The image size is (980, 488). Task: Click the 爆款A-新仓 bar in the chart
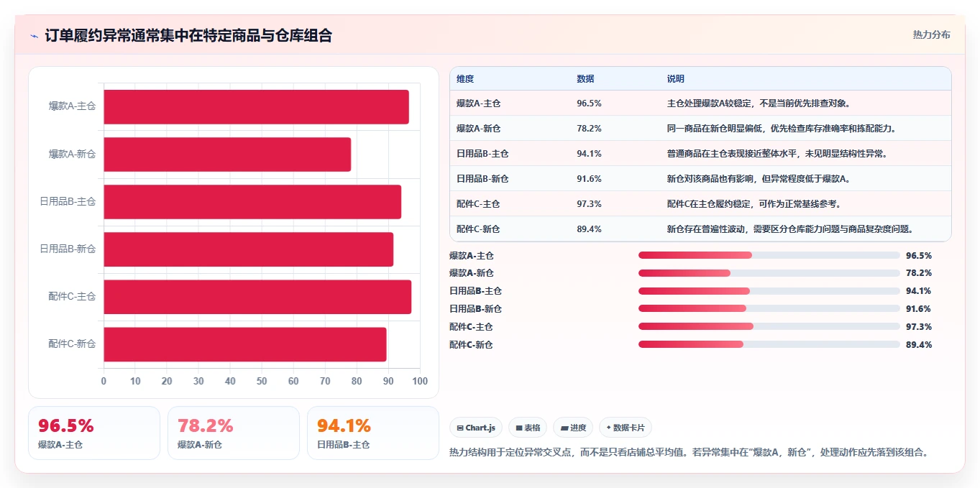(227, 155)
